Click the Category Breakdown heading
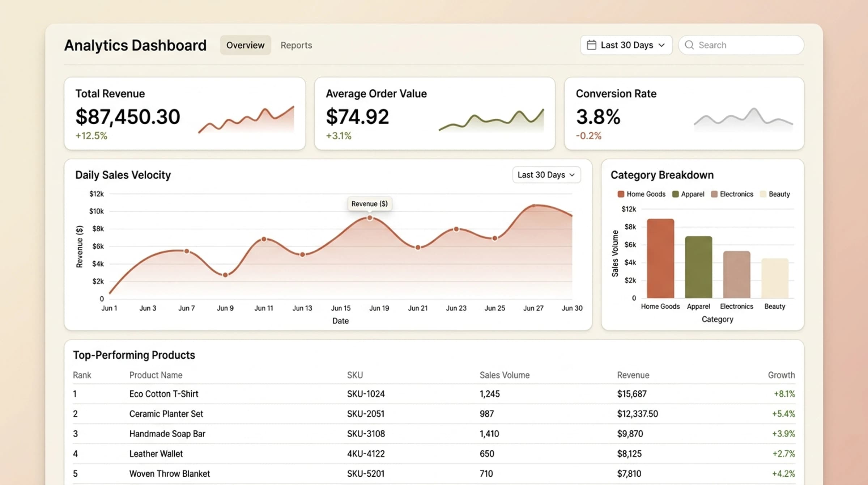 click(x=662, y=175)
